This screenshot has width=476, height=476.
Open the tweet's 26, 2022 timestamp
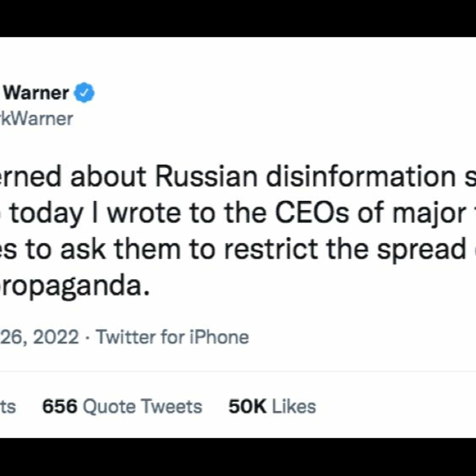tap(39, 337)
